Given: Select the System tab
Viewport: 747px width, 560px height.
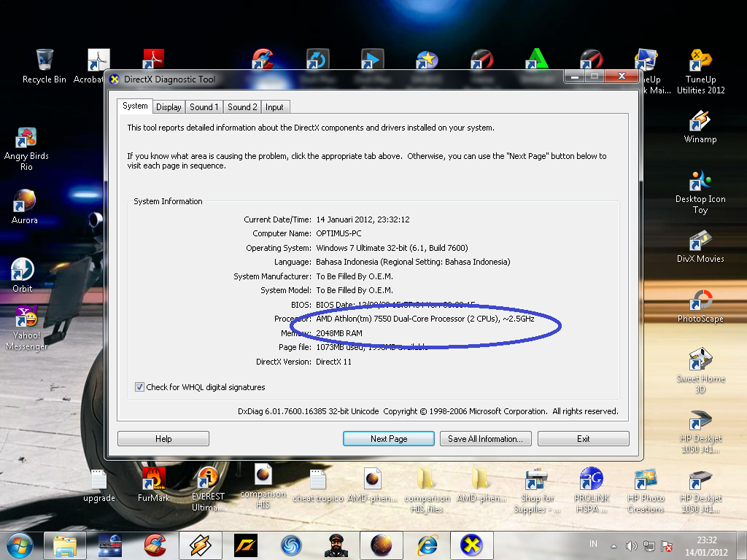Looking at the screenshot, I should click(x=135, y=106).
